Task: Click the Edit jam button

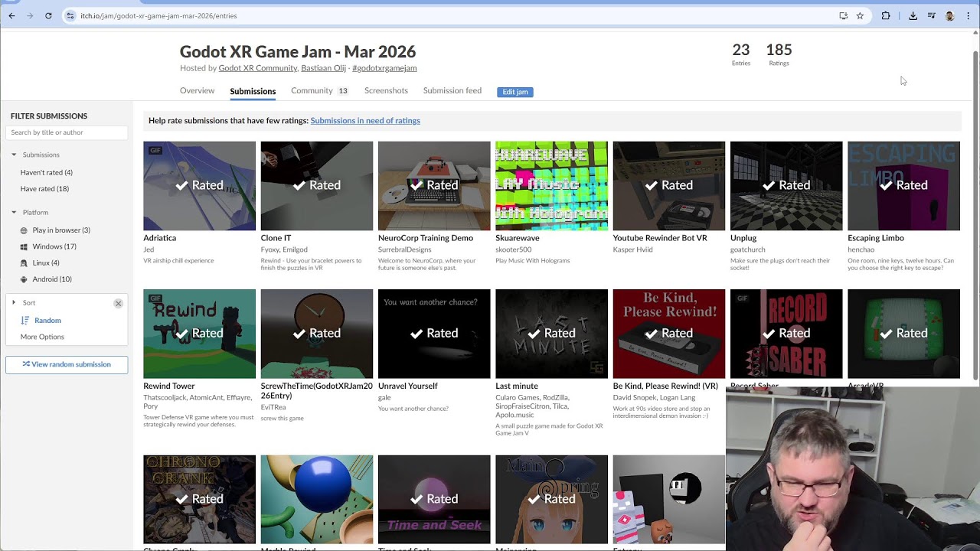Action: (515, 92)
